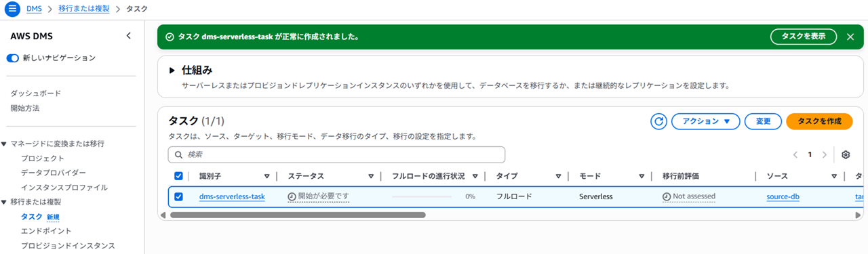Collapse the AWS DMS sidebar with chevron

(x=129, y=36)
